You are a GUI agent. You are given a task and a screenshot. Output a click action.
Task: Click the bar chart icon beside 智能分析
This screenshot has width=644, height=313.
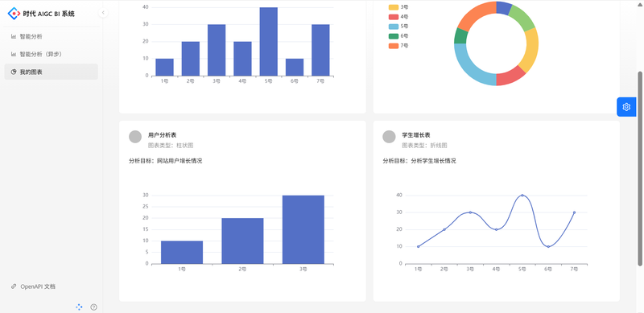point(14,36)
